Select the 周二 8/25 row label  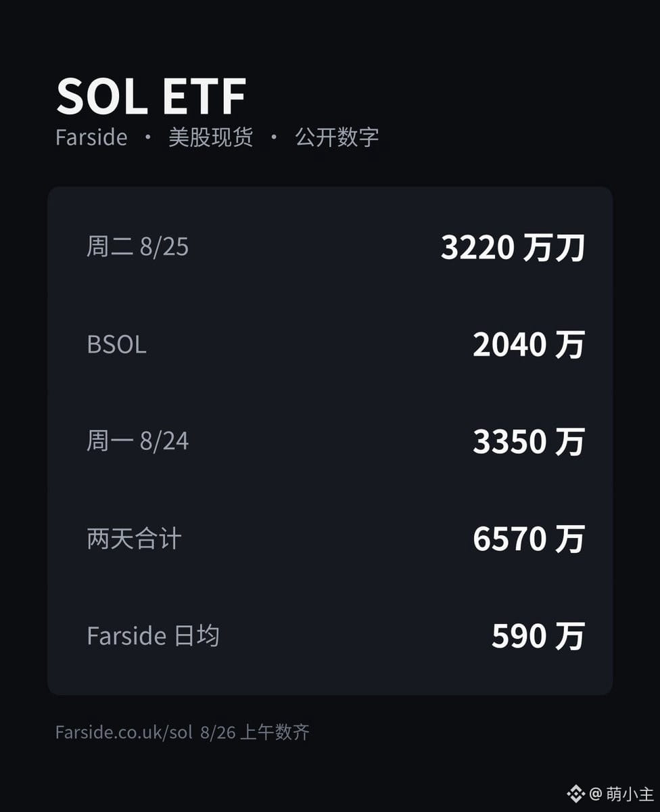[137, 247]
